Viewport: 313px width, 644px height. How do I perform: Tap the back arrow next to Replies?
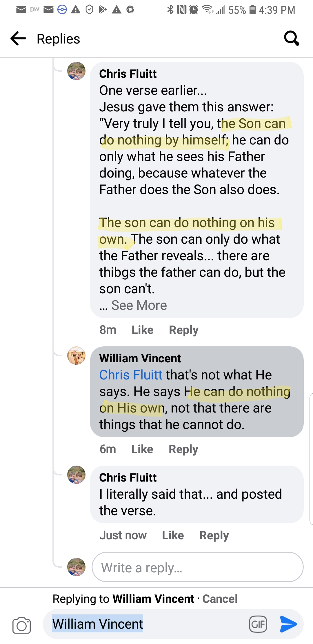click(x=18, y=39)
